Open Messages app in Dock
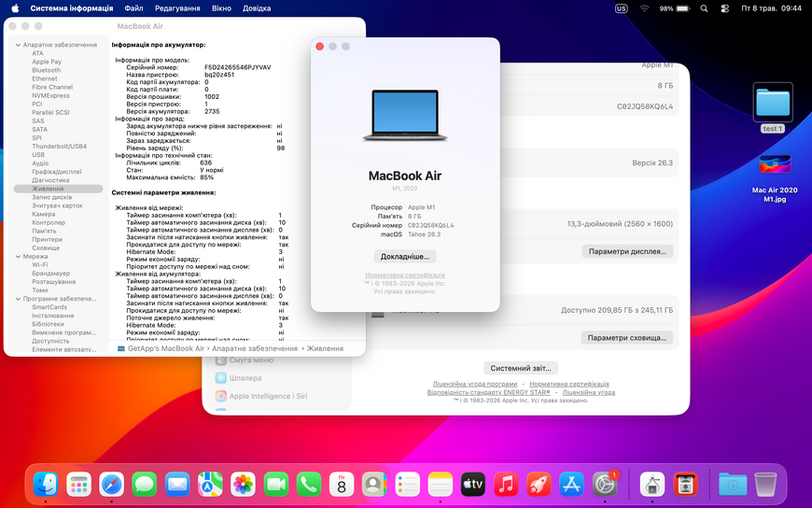 tap(145, 485)
